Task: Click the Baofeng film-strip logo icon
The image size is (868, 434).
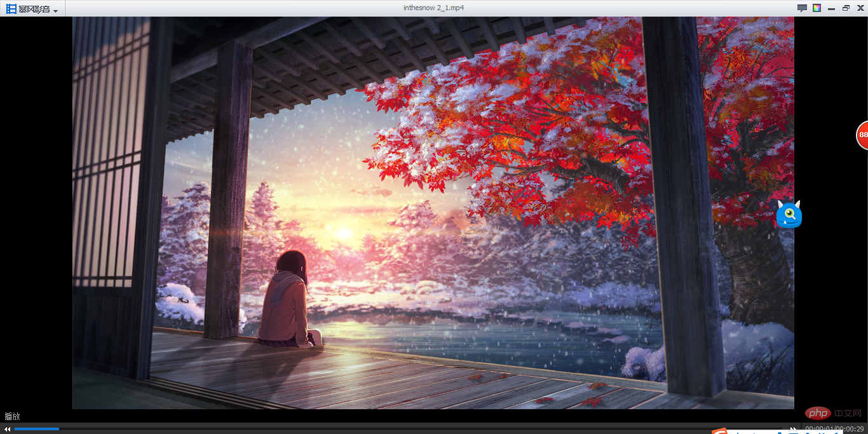Action: click(x=11, y=9)
